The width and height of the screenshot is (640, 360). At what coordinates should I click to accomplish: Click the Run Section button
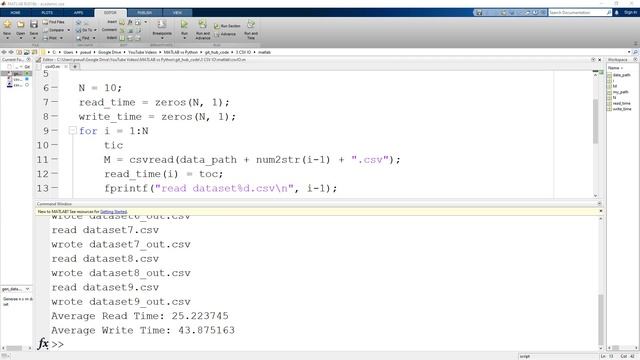coord(227,26)
